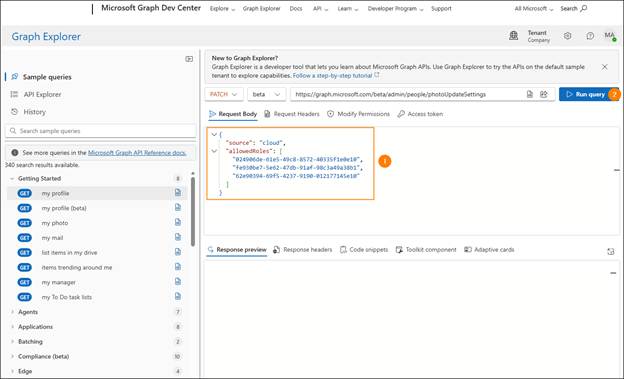Switch to the Access token tab
Screen dimensions: 624x379
point(420,114)
